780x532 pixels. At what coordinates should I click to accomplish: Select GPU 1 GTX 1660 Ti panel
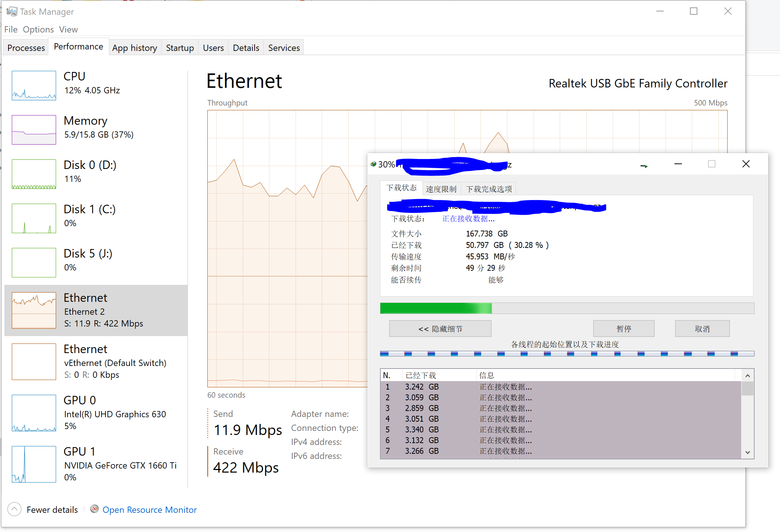click(x=95, y=464)
